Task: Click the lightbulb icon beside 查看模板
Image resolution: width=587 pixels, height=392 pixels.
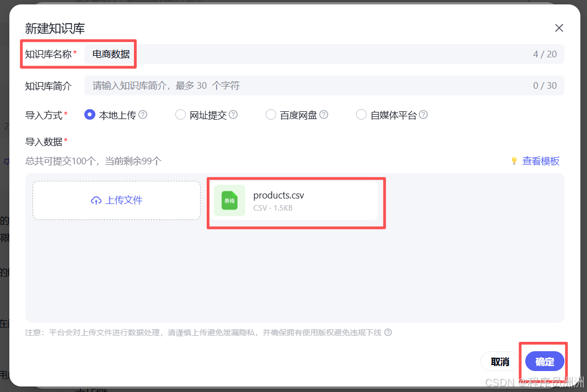Action: click(514, 161)
